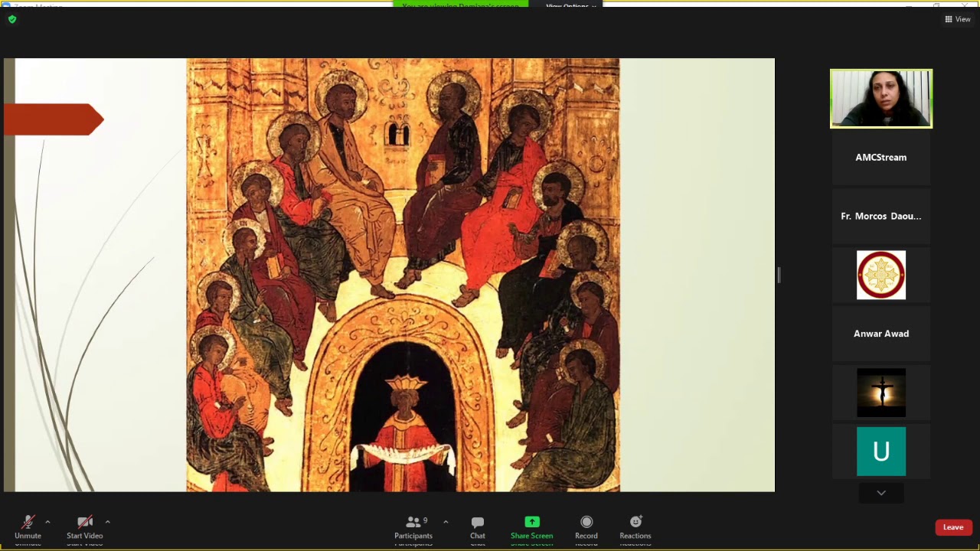Click the green encryption shield icon
Image resolution: width=980 pixels, height=551 pixels.
(x=11, y=19)
